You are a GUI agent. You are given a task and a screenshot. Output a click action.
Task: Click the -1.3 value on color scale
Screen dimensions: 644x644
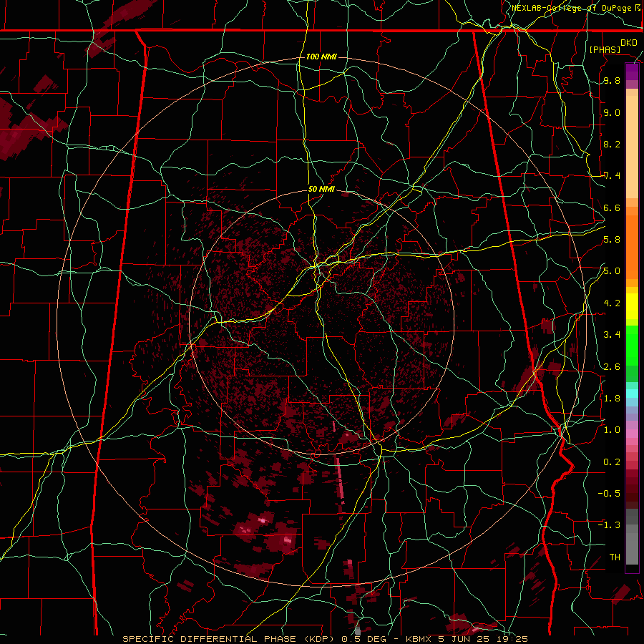coord(609,525)
